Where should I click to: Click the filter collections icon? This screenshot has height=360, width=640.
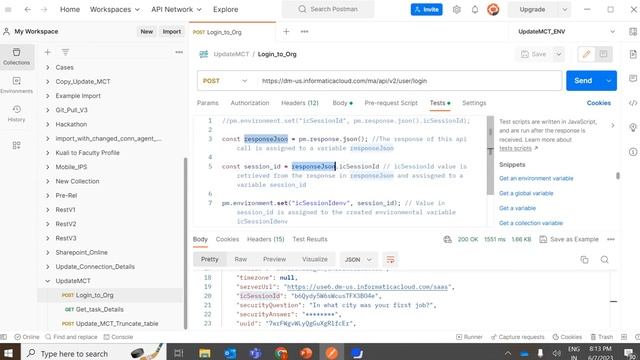(x=65, y=52)
